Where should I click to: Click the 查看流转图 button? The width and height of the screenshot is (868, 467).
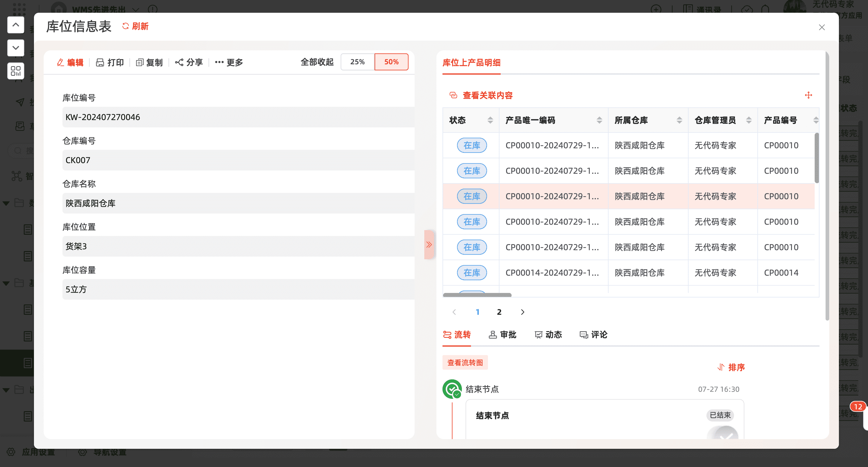465,362
